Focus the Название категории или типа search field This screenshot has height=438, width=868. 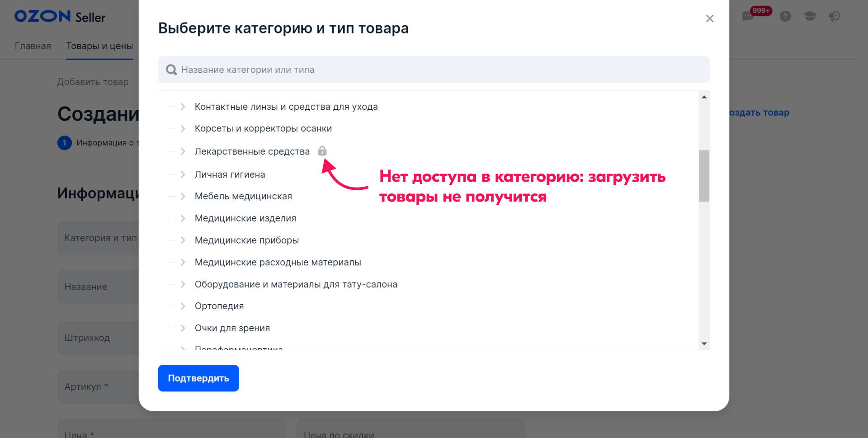click(434, 70)
